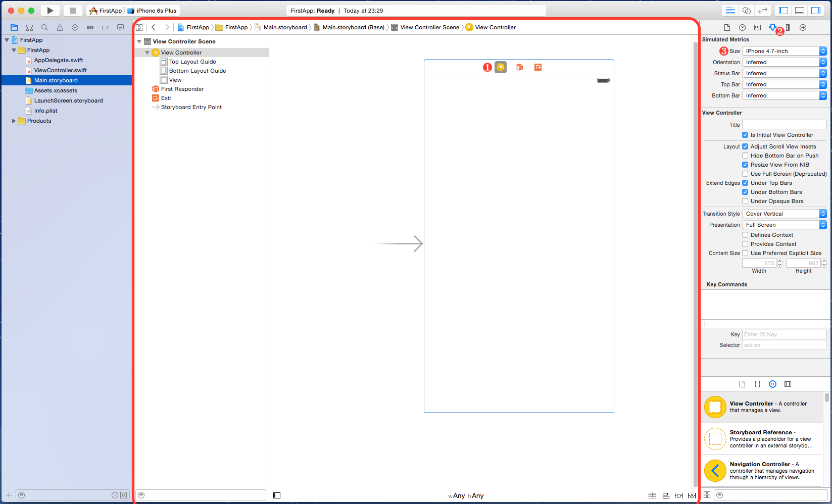Enable Under Opaque Bars checkbox
832x504 pixels.
[x=745, y=201]
